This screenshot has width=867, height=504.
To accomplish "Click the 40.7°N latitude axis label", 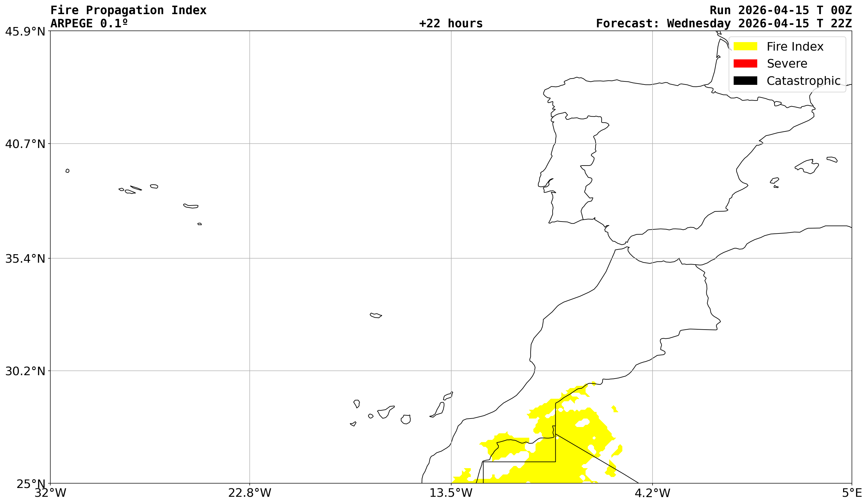I will 25,144.
